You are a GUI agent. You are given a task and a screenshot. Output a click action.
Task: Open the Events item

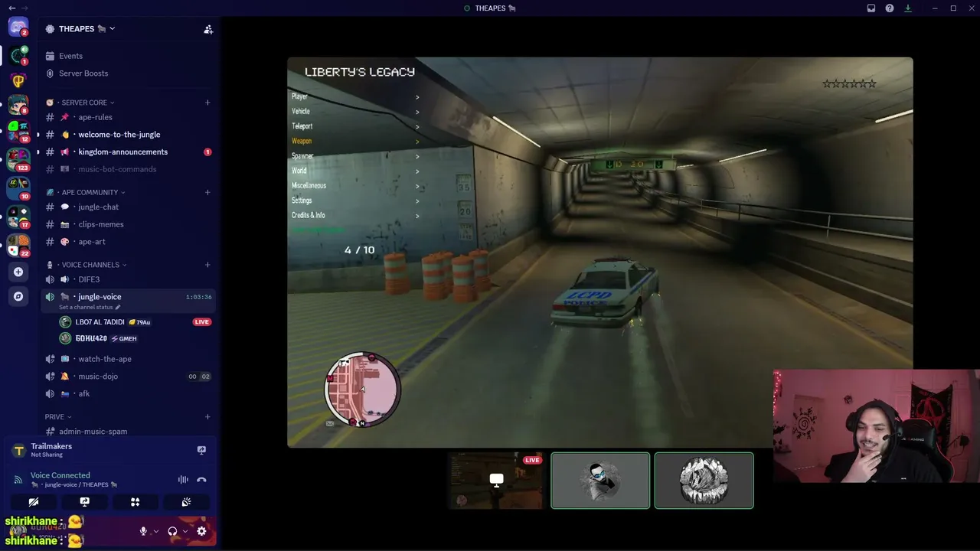pyautogui.click(x=70, y=56)
